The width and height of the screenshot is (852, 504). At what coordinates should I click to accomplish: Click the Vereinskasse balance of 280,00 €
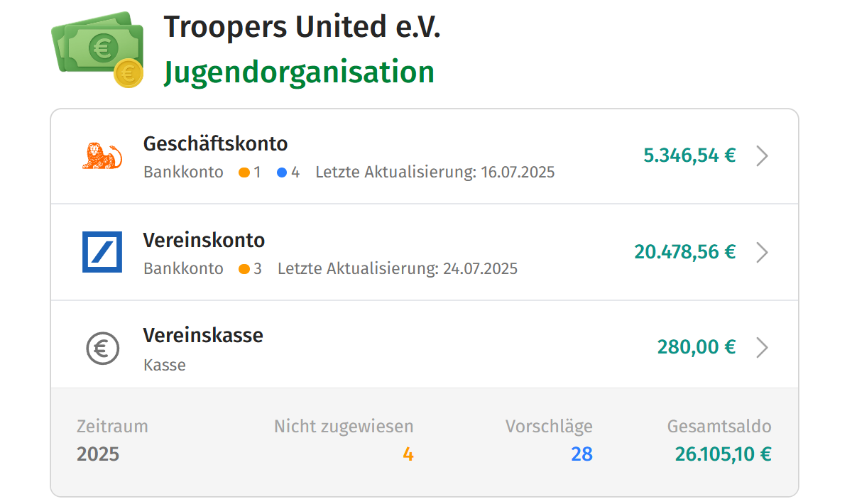(x=696, y=347)
